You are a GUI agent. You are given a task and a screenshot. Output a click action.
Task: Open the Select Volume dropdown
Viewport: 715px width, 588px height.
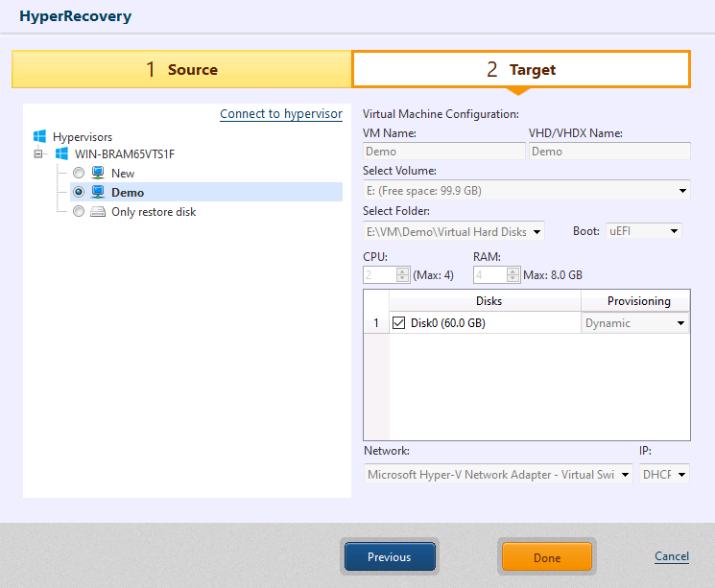click(x=682, y=191)
